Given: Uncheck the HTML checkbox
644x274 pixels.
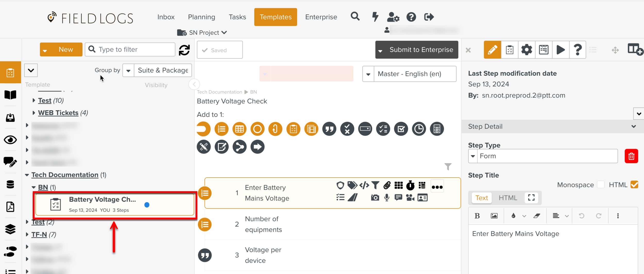Looking at the screenshot, I should pos(634,185).
